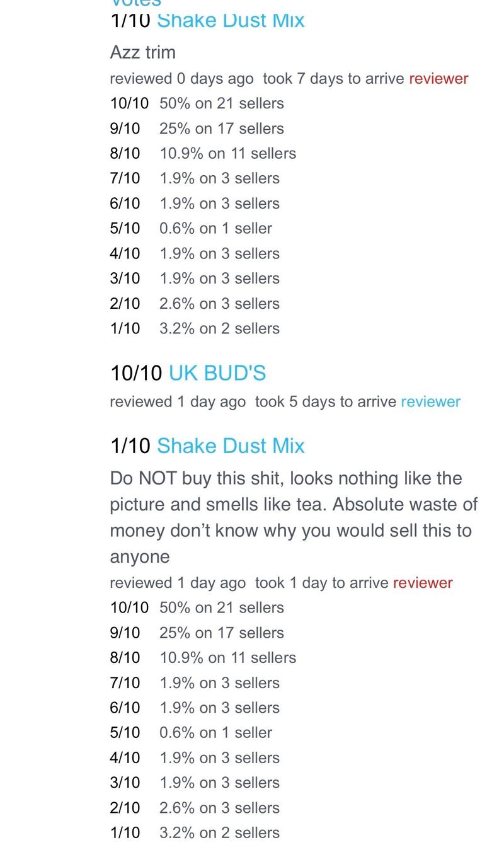
Task: Click the 1/10 score heading the tea-smell review
Action: 130,446
